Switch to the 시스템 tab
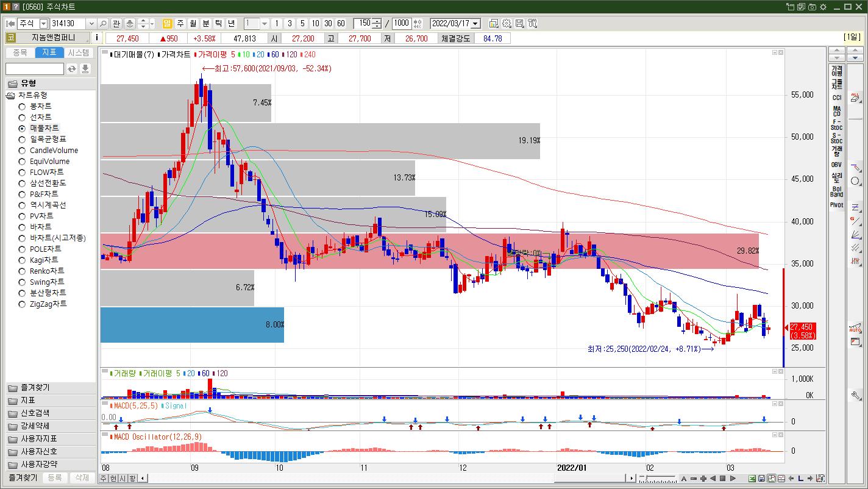 [x=79, y=53]
